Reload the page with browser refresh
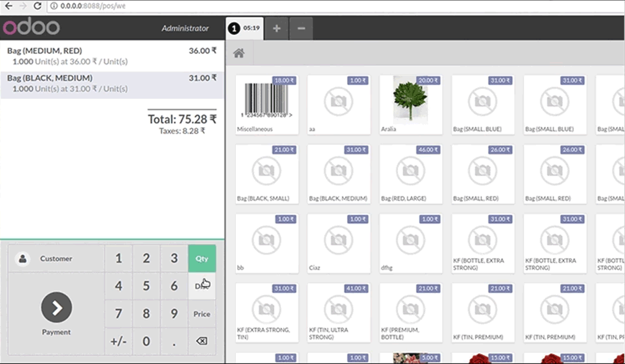Image resolution: width=625 pixels, height=364 pixels. (x=37, y=6)
